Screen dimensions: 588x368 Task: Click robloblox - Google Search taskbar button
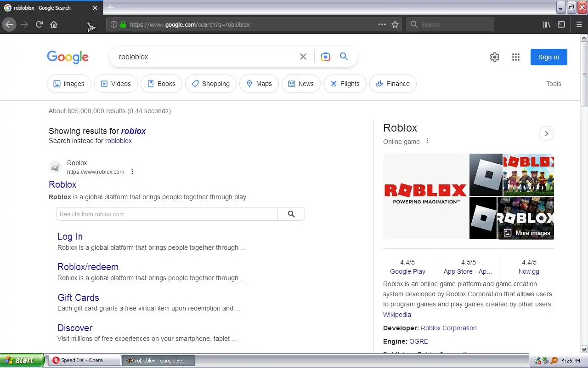(158, 360)
